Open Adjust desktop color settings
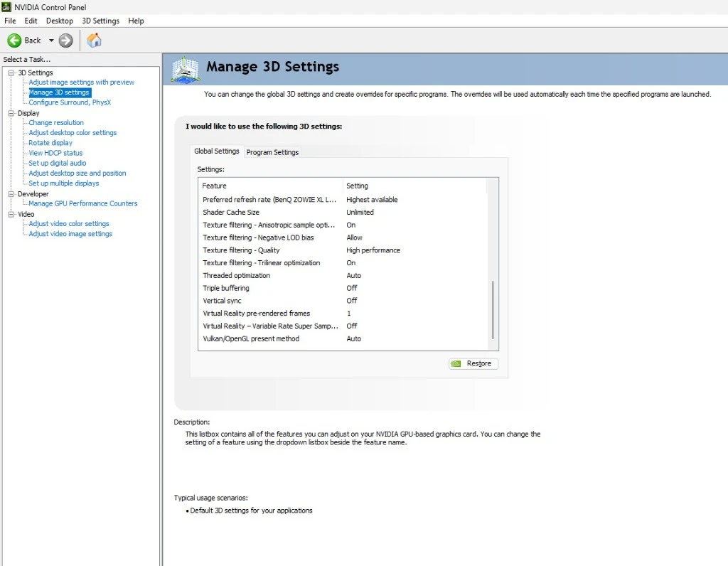Viewport: 728px width, 566px height. [73, 133]
